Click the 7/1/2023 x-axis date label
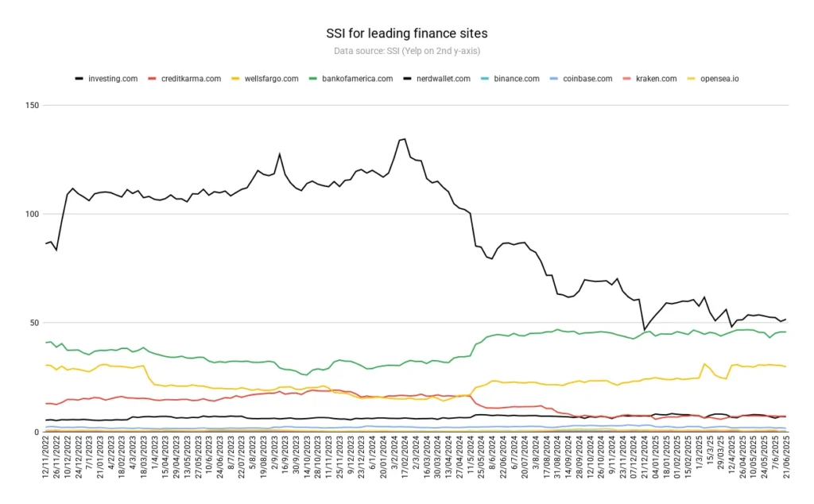Image resolution: width=814 pixels, height=504 pixels. [x=89, y=454]
